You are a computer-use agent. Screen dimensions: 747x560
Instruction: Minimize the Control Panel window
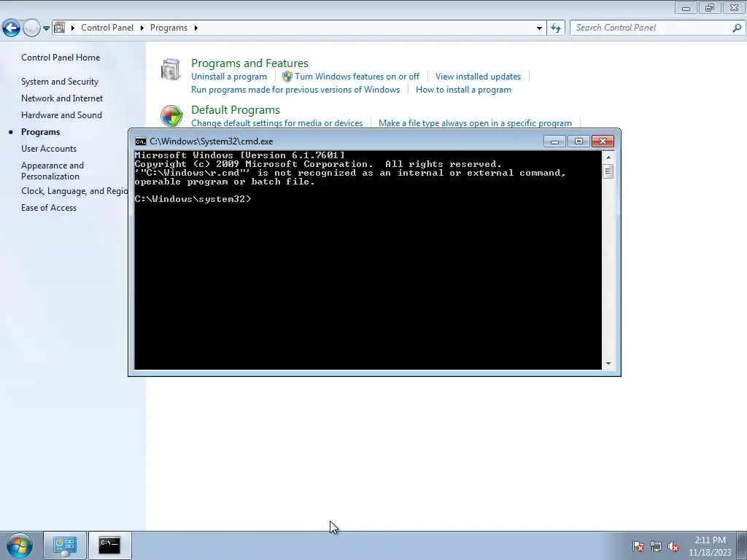coord(686,7)
